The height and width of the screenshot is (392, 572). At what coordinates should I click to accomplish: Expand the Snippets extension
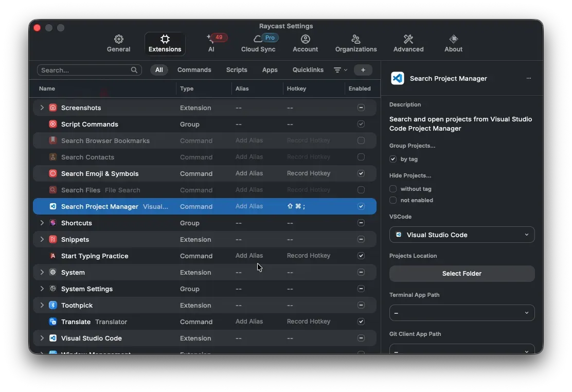[42, 239]
